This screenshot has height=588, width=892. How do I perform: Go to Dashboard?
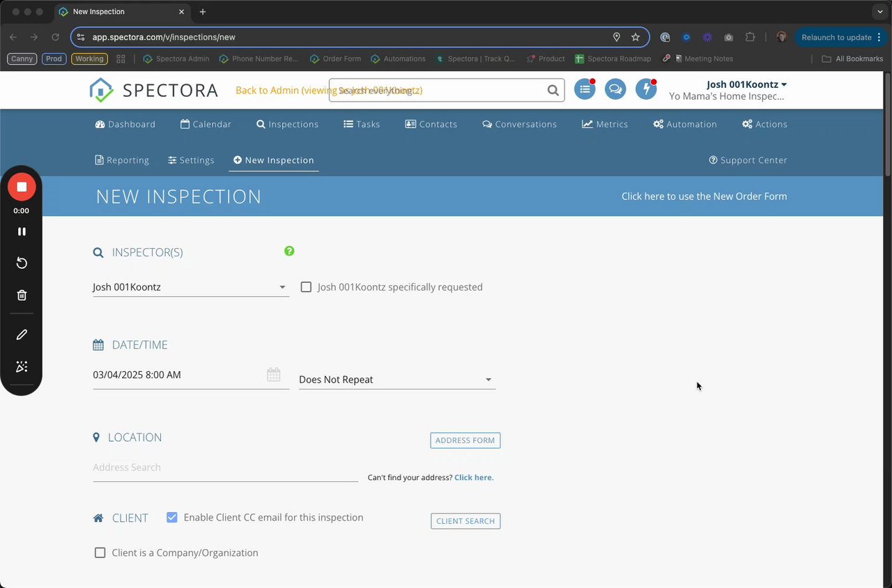(125, 124)
